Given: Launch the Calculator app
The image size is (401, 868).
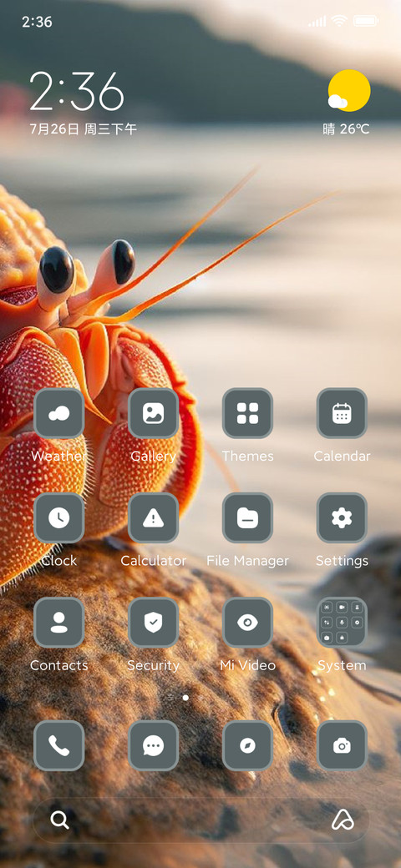Looking at the screenshot, I should click(153, 517).
